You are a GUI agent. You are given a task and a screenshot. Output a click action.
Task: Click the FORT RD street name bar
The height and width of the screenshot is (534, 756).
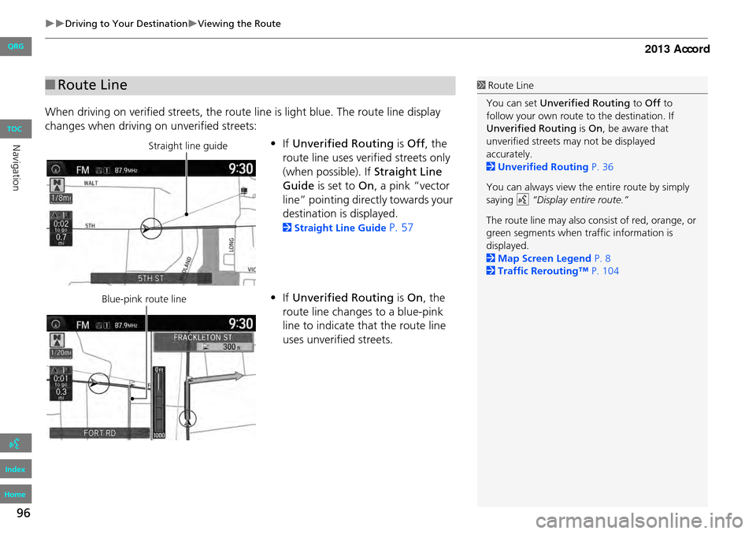(x=100, y=433)
